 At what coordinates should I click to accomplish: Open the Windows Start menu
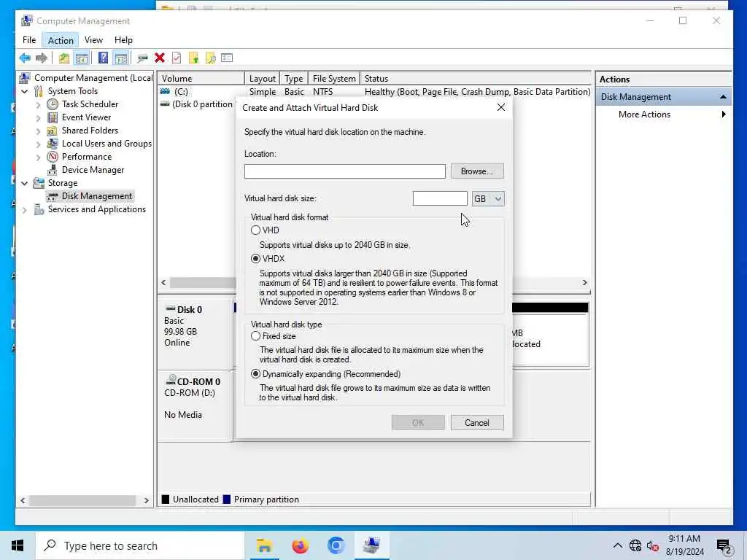pyautogui.click(x=18, y=545)
